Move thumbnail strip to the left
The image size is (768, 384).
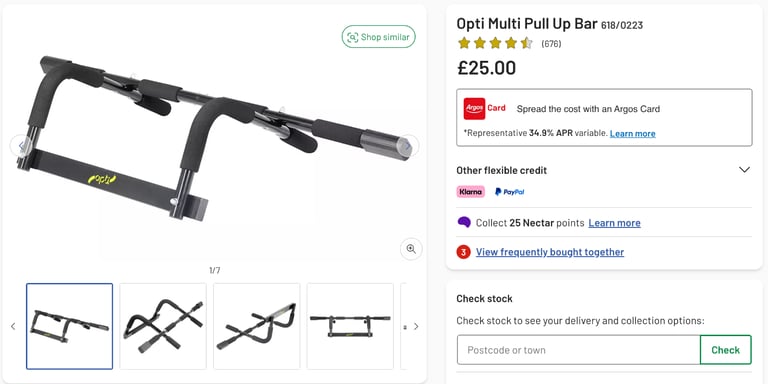(13, 326)
